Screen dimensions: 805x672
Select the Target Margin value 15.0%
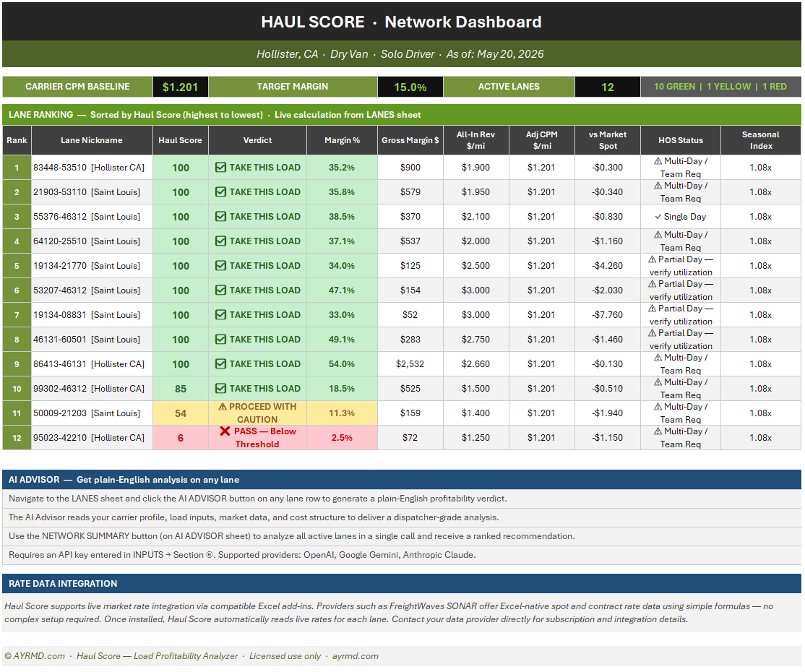[410, 87]
